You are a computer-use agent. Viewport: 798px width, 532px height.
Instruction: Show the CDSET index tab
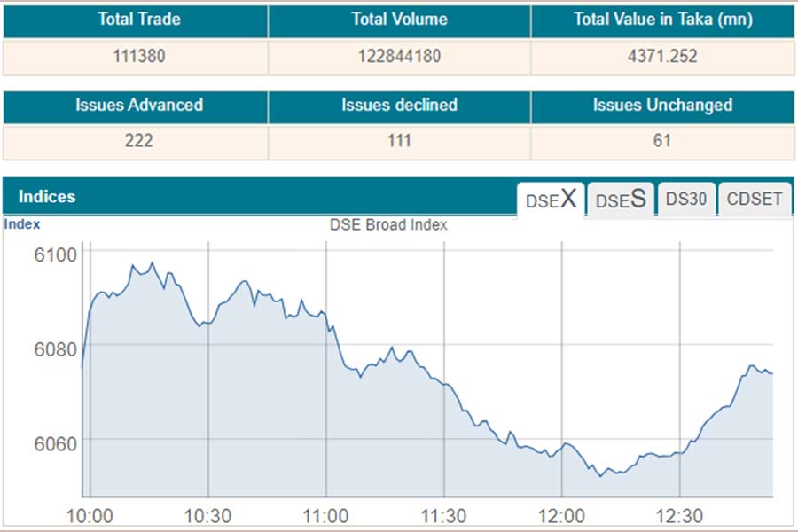point(755,199)
